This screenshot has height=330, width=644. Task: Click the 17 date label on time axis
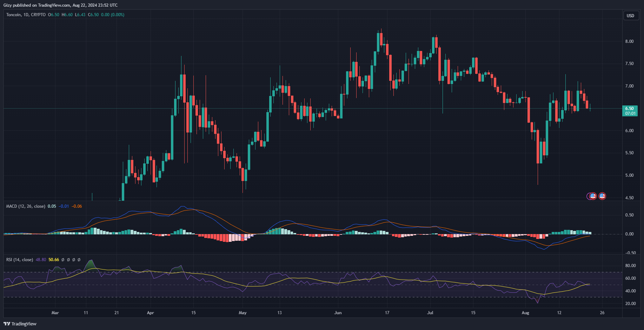[387, 313]
